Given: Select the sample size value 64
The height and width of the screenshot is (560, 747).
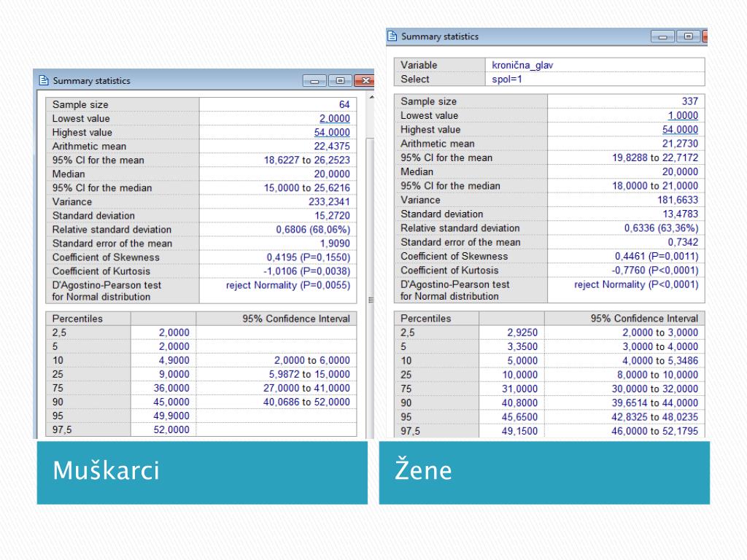Looking at the screenshot, I should tap(344, 104).
